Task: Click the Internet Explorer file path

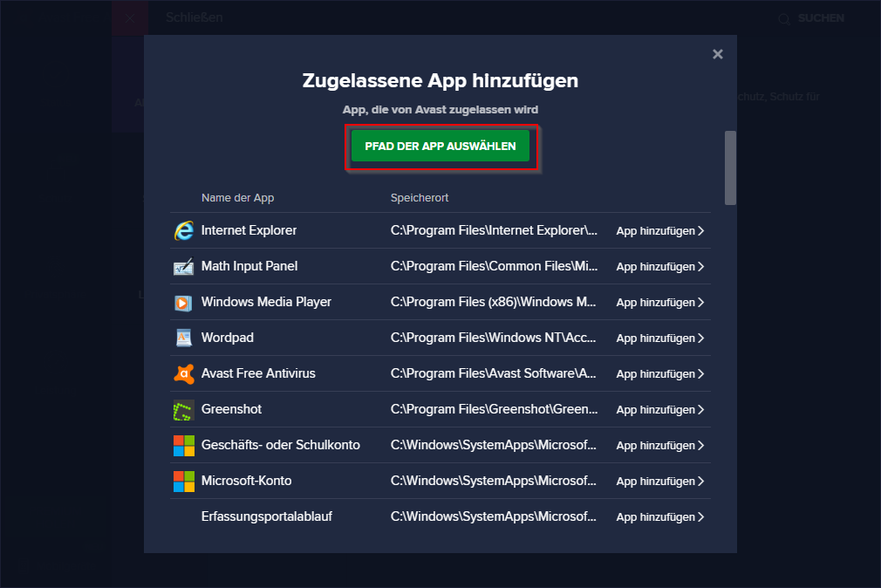Action: [x=494, y=230]
